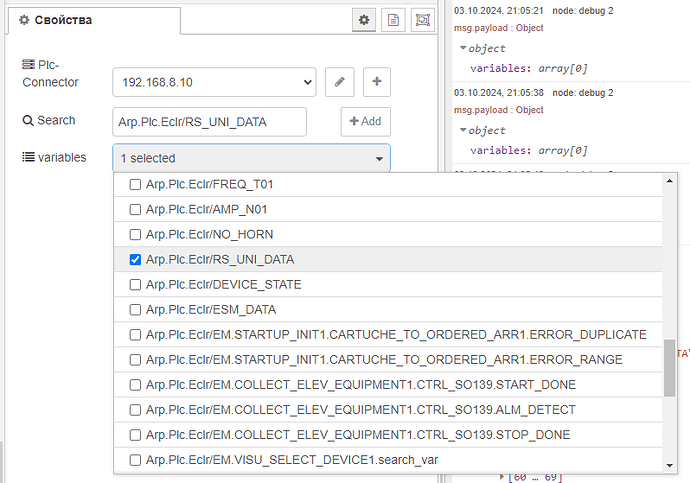Enable the Arp.Plc.Eclr/NO_HORN checkbox
The height and width of the screenshot is (483, 690).
pyautogui.click(x=135, y=235)
